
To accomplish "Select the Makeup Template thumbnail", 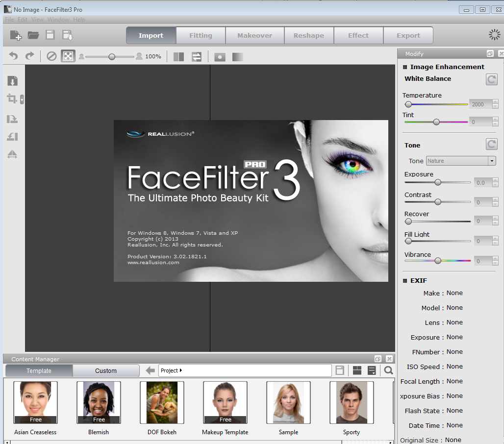I will [x=226, y=402].
